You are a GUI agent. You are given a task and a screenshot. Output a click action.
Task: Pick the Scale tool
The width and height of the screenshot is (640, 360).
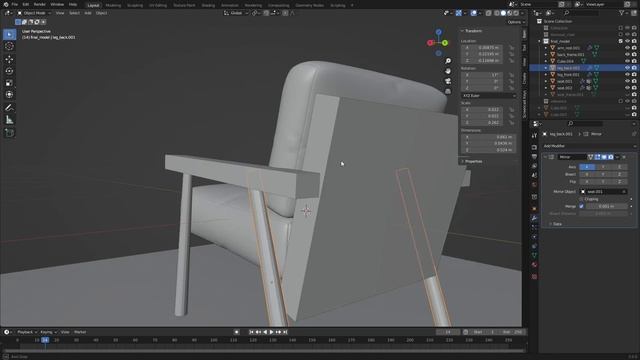click(x=9, y=83)
